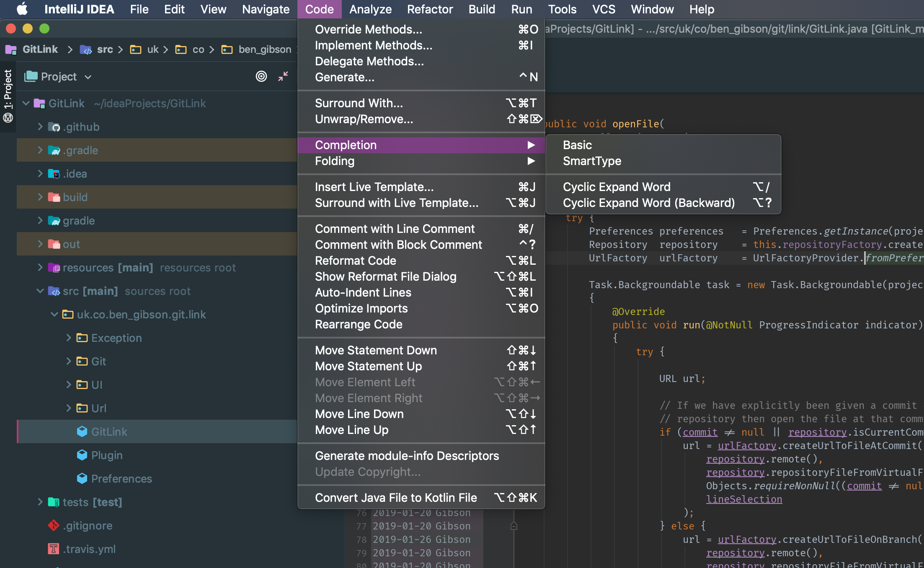Click the GitLink project folder icon in the breadcrumbs
The height and width of the screenshot is (568, 924).
[10, 49]
